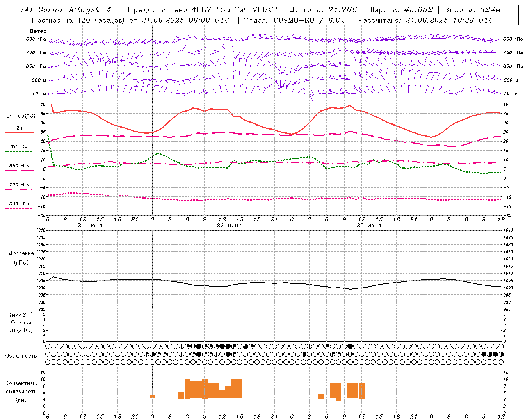The height and width of the screenshot is (420, 525).
Task: Click the Широта: 45.052 header field
Action: click(x=400, y=10)
